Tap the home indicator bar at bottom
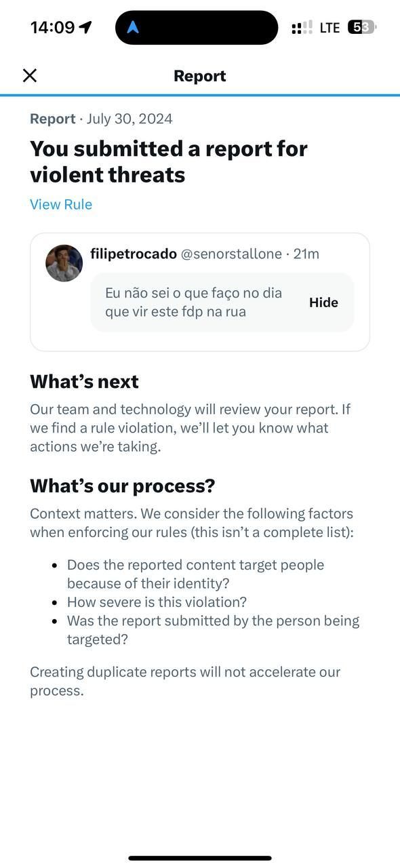The width and height of the screenshot is (400, 868). click(x=200, y=858)
